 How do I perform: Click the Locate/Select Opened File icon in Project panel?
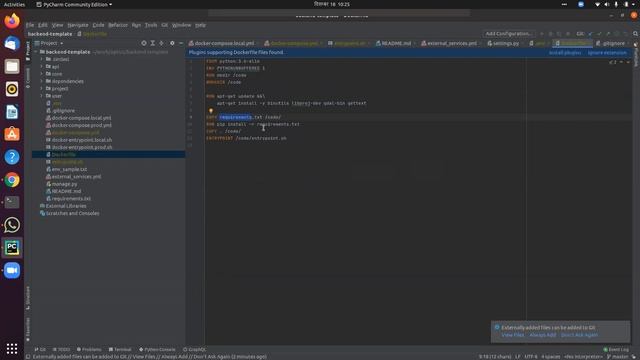coord(144,43)
